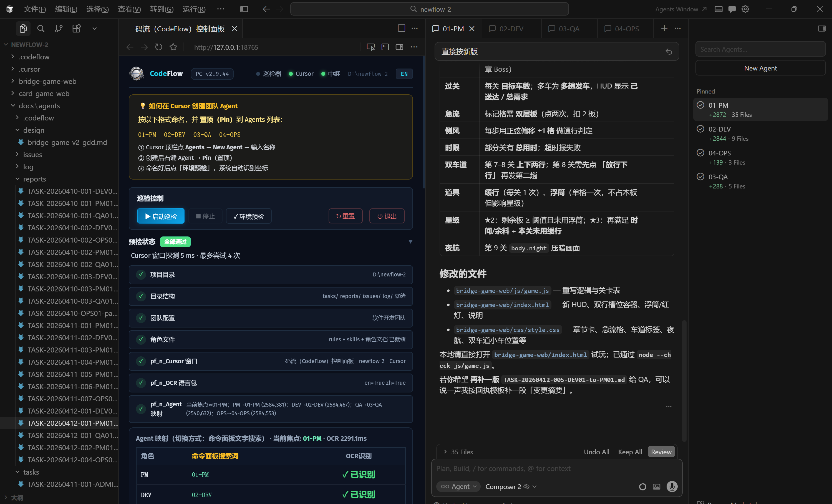The width and height of the screenshot is (832, 504).
Task: Reload the CodeFlow dashboard page
Action: 158,47
